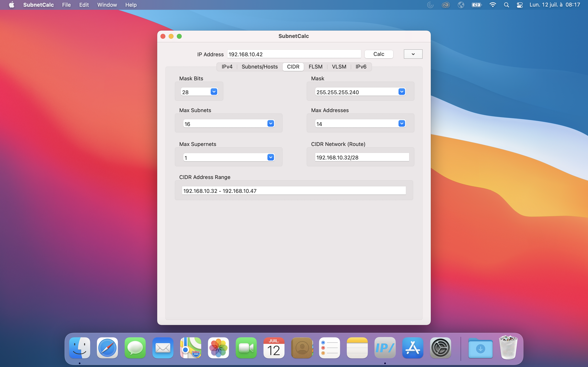Open the Edit menu

[84, 5]
